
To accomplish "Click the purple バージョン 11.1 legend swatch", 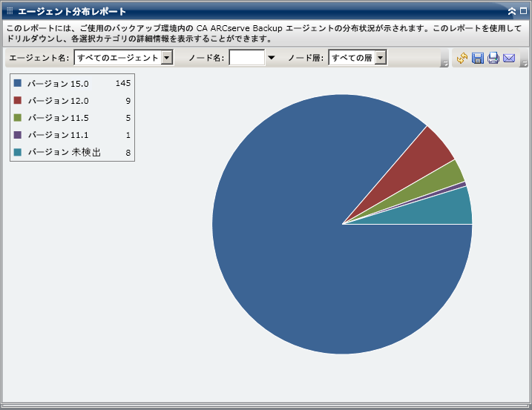I will coord(18,134).
